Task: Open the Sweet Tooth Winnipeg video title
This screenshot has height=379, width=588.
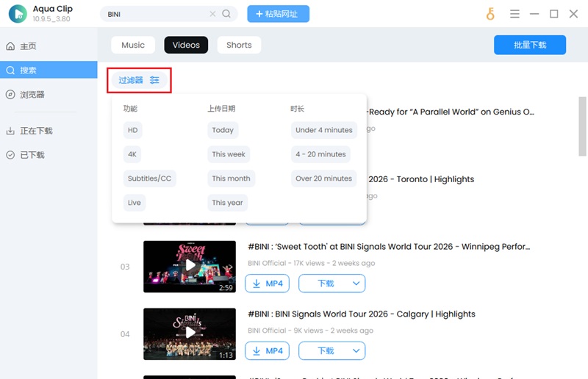Action: (x=389, y=247)
